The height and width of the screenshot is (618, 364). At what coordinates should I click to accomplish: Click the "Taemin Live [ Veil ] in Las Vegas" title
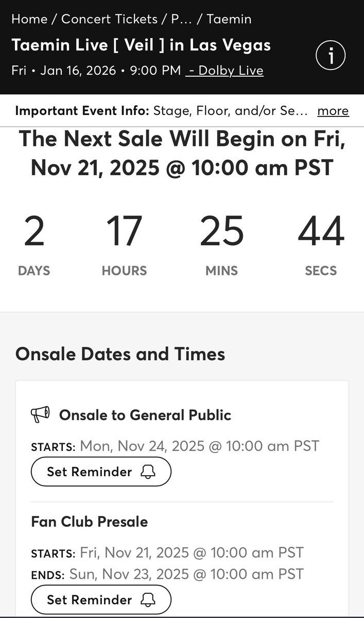[141, 45]
